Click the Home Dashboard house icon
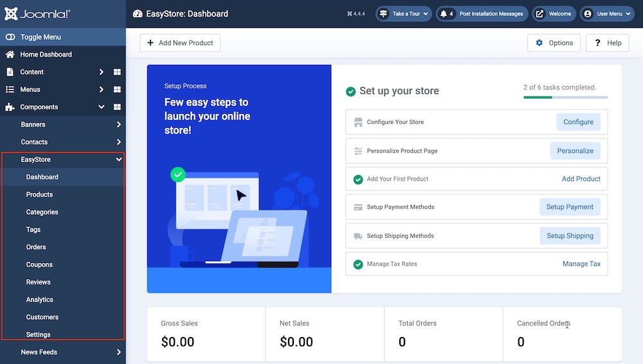This screenshot has width=643, height=364. [10, 55]
